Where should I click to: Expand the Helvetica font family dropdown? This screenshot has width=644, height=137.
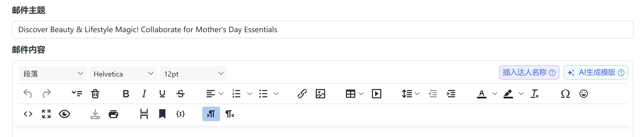pyautogui.click(x=123, y=74)
